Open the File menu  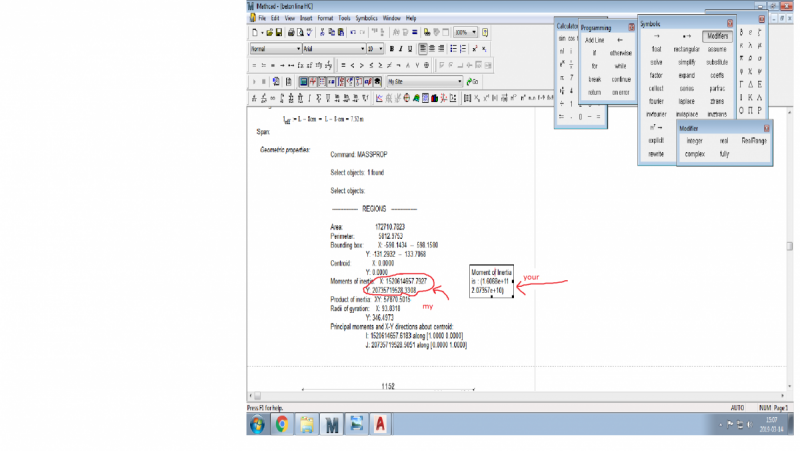[262, 18]
